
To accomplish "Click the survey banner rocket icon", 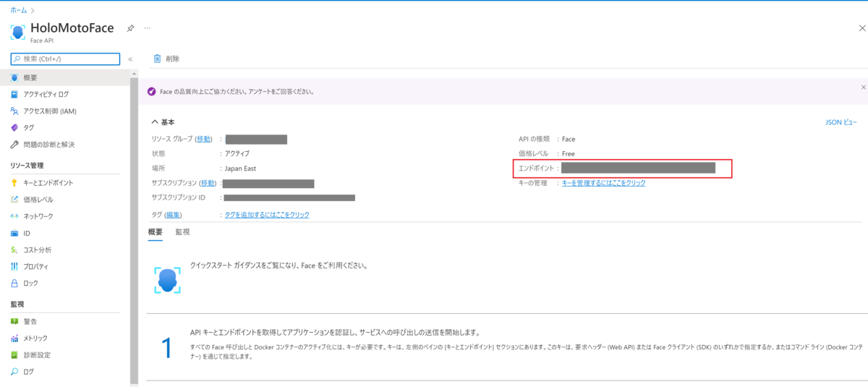I will (x=151, y=92).
